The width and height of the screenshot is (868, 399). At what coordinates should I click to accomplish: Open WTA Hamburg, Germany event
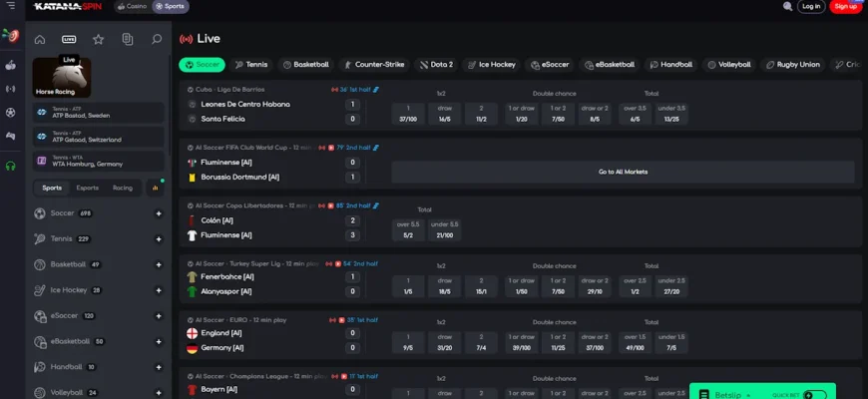click(x=98, y=161)
